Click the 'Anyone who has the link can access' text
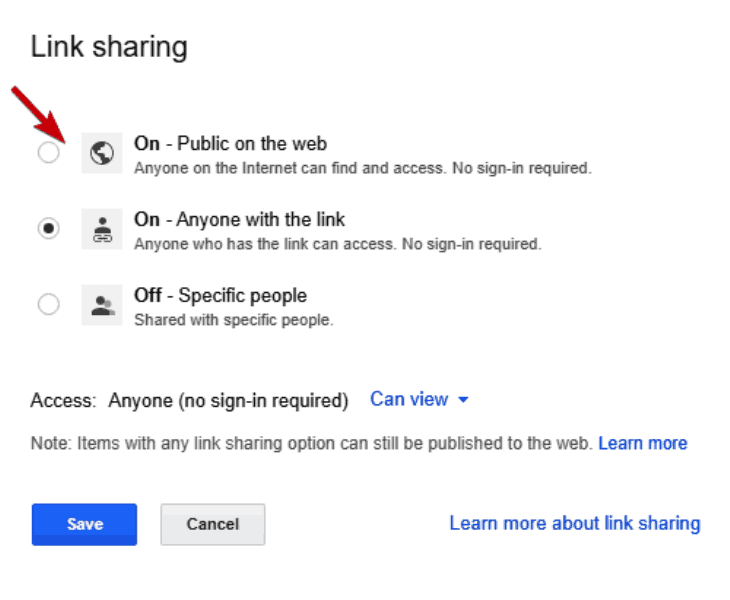 click(338, 244)
